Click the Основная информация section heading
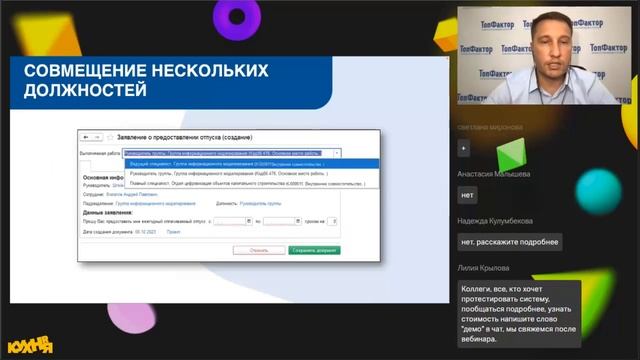 [103, 178]
